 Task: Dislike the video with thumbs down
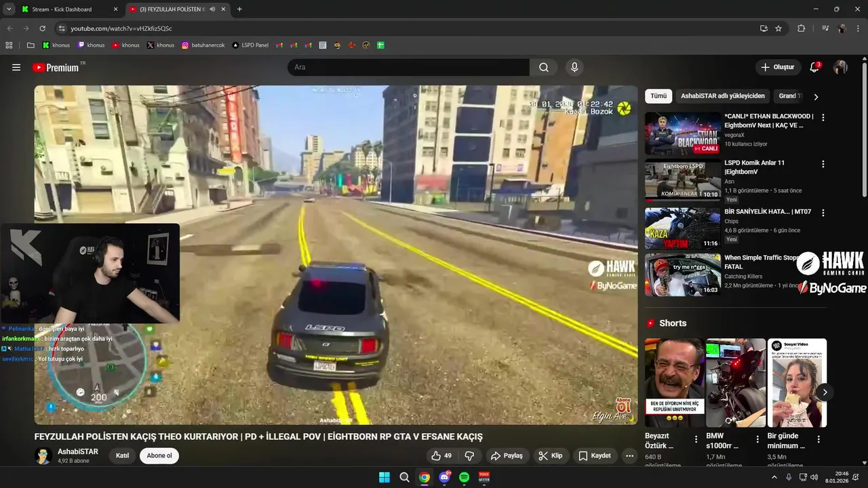coord(469,455)
